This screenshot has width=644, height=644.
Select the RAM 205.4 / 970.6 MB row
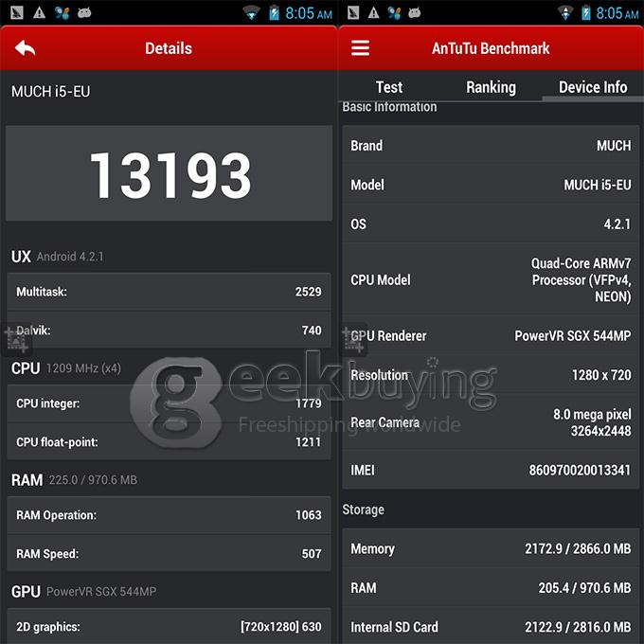pos(491,588)
